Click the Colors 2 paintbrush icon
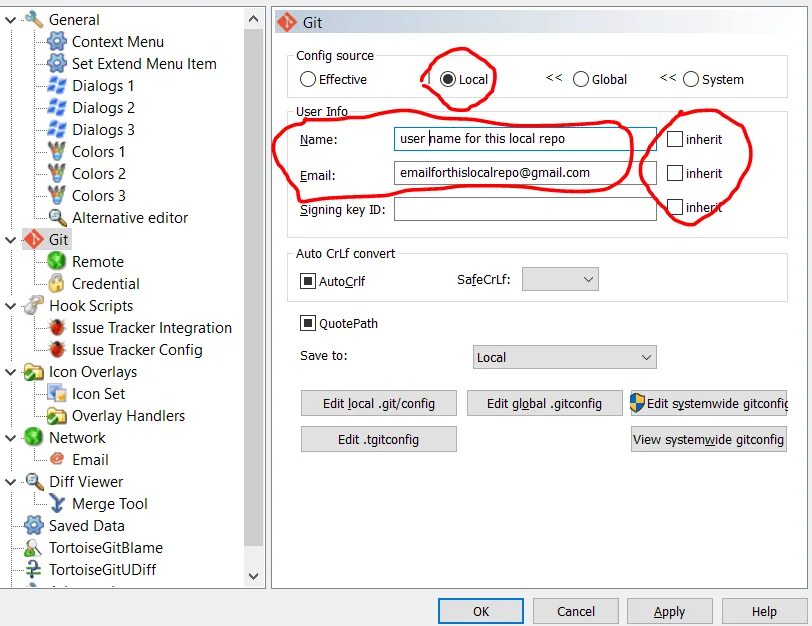This screenshot has height=626, width=812. tap(56, 173)
